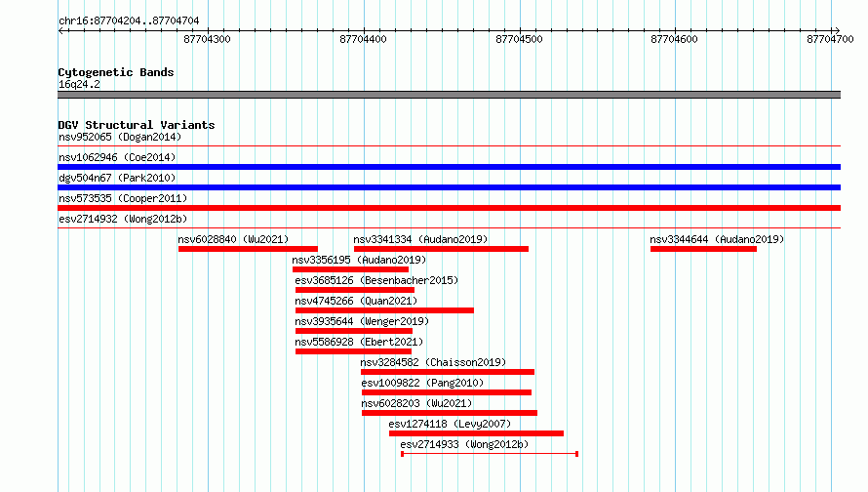Click ruler position 87704600
The height and width of the screenshot is (492, 868).
(x=674, y=39)
